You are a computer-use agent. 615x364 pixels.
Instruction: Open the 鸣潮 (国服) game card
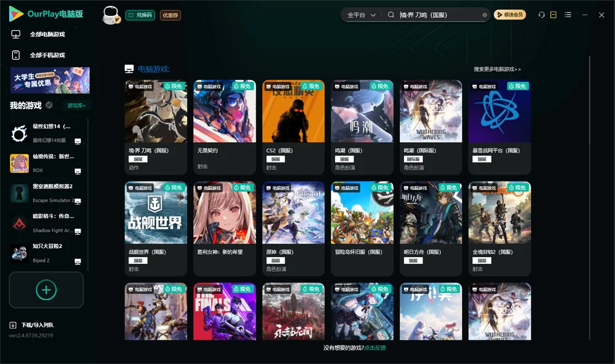(362, 127)
